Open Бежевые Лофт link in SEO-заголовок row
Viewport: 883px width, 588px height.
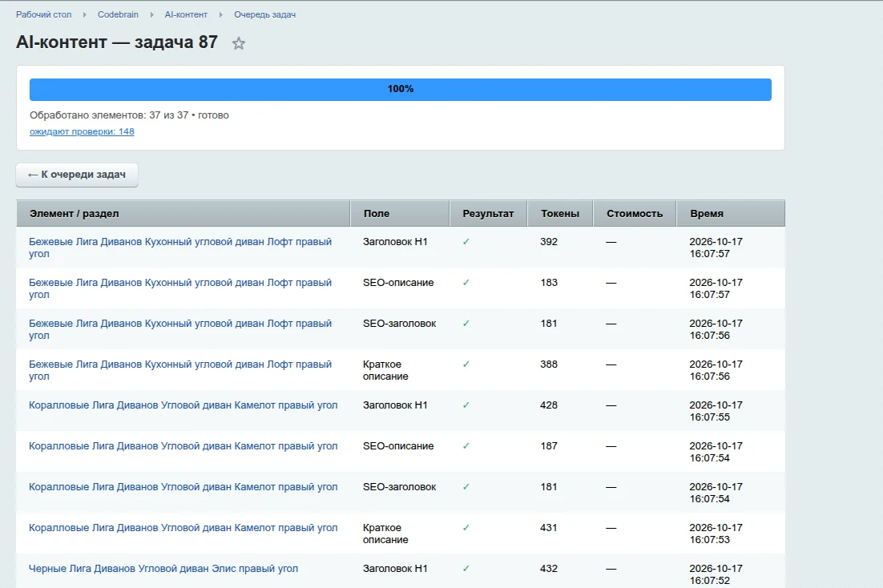[180, 329]
